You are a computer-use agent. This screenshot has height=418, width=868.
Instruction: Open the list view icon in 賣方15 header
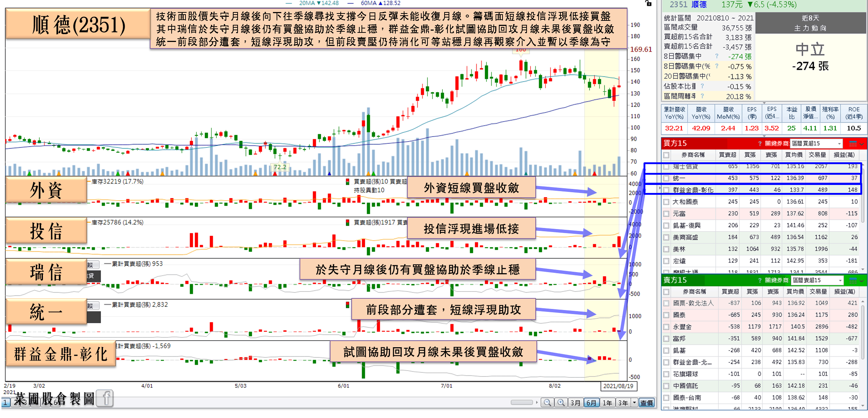pos(853,280)
